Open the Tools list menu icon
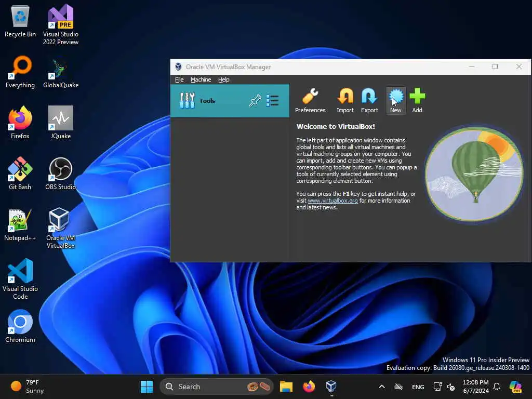This screenshot has width=532, height=399. tap(272, 100)
